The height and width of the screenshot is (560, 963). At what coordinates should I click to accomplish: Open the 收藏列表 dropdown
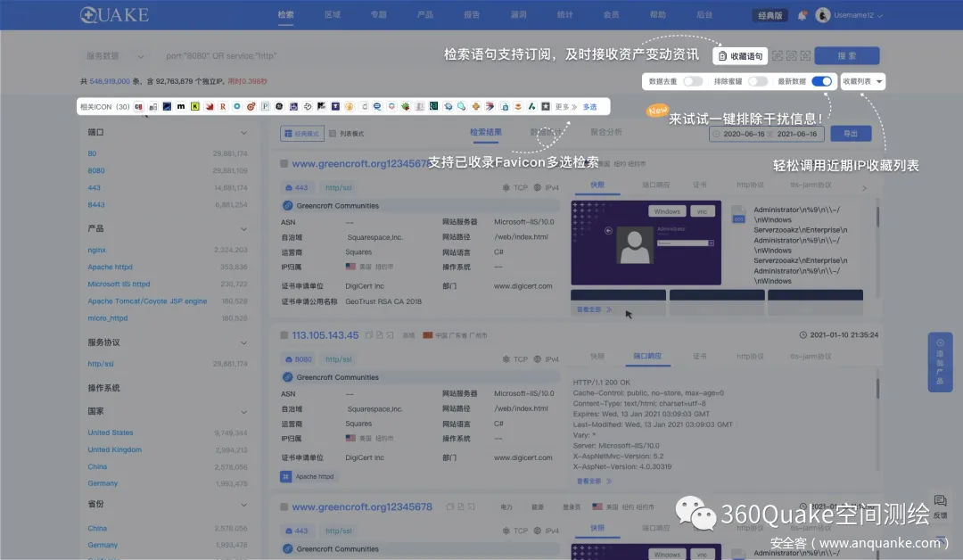tap(862, 81)
